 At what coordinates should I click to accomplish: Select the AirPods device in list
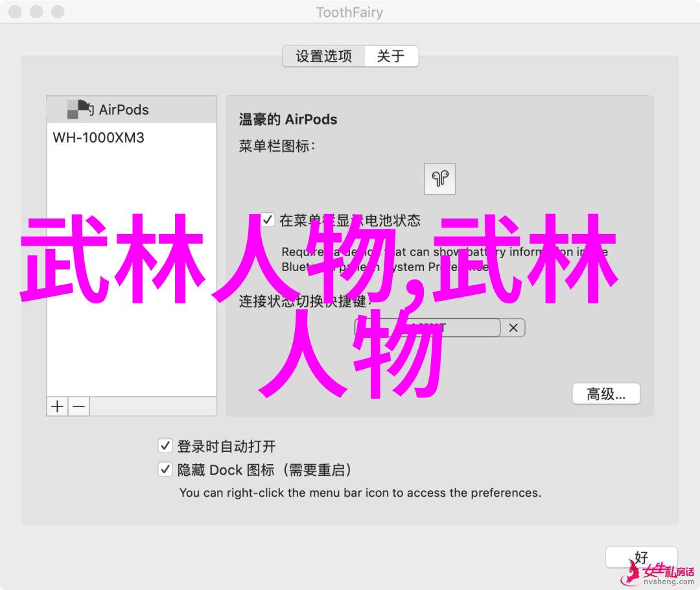point(132,110)
